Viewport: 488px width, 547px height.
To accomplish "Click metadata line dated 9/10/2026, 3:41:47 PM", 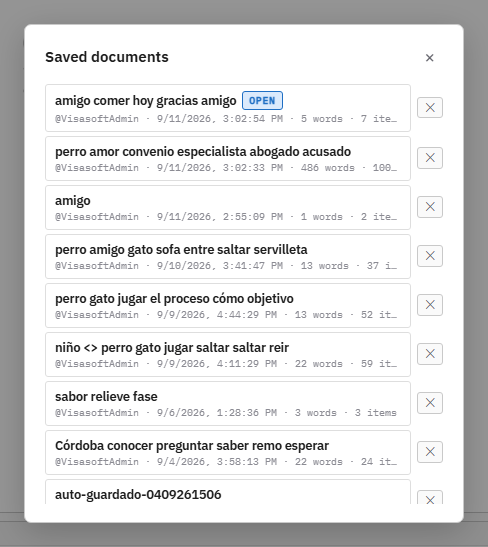I will tap(226, 266).
